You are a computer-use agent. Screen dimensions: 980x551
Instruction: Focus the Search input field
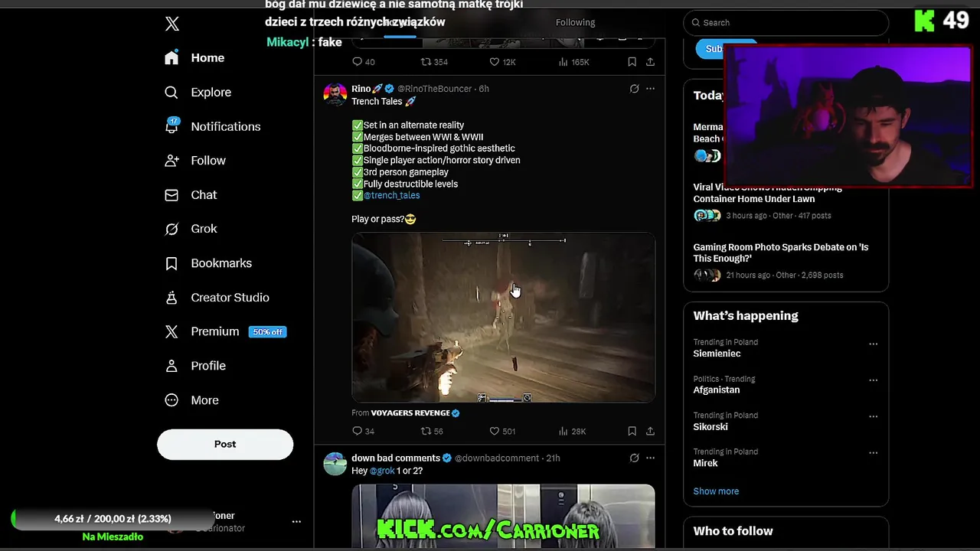(786, 23)
